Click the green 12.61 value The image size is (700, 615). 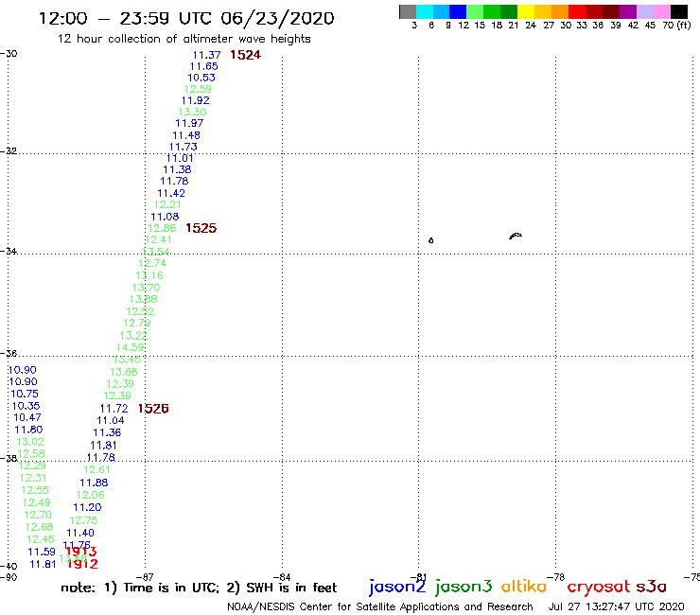click(x=96, y=469)
